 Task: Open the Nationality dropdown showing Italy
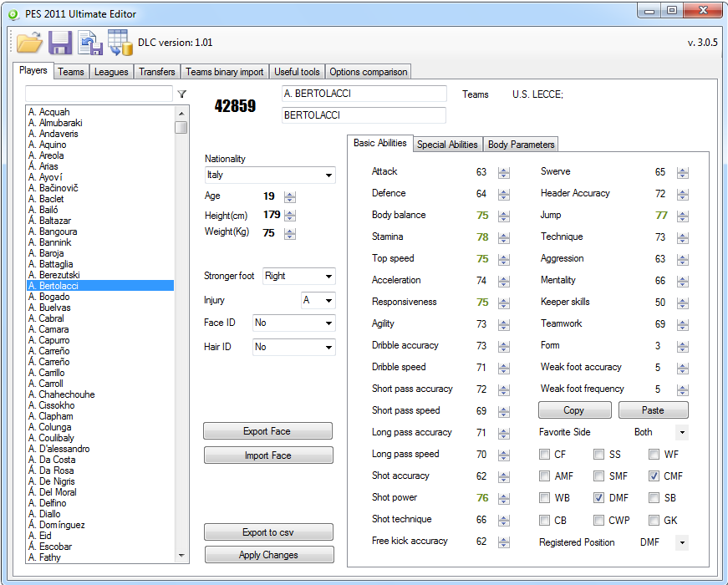point(270,175)
